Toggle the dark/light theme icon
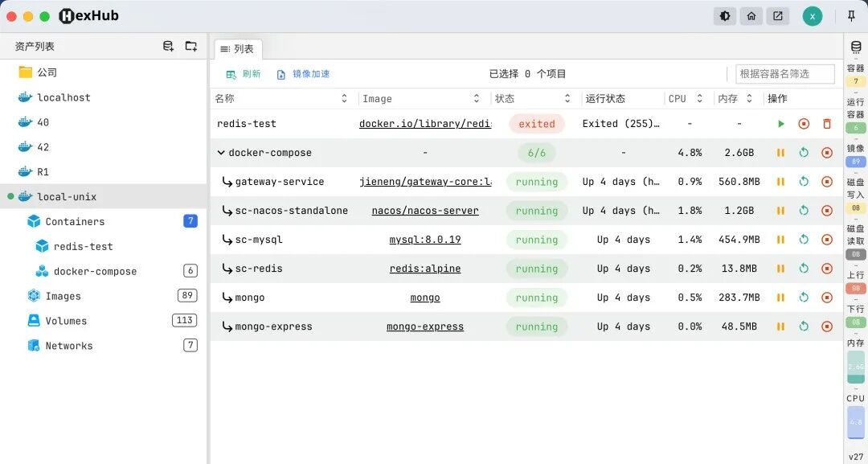The height and width of the screenshot is (464, 868). (725, 16)
